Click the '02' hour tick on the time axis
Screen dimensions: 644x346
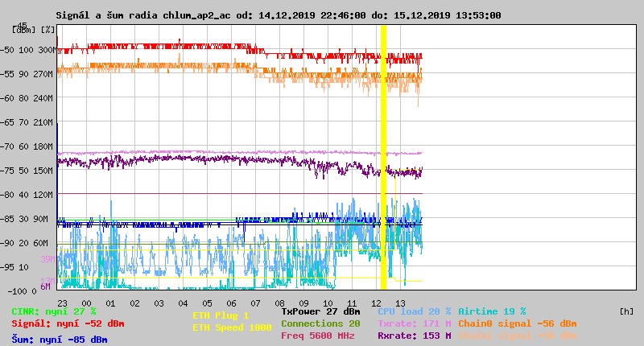(134, 303)
